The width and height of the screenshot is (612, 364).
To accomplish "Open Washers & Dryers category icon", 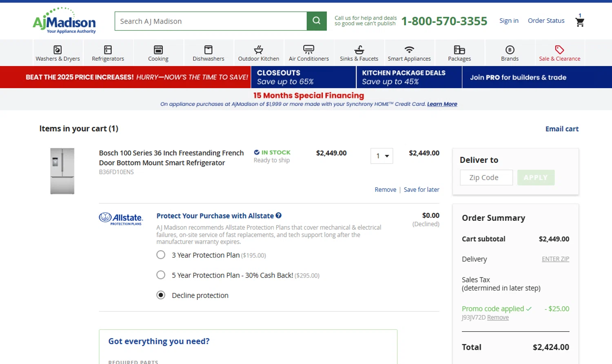I will [58, 50].
